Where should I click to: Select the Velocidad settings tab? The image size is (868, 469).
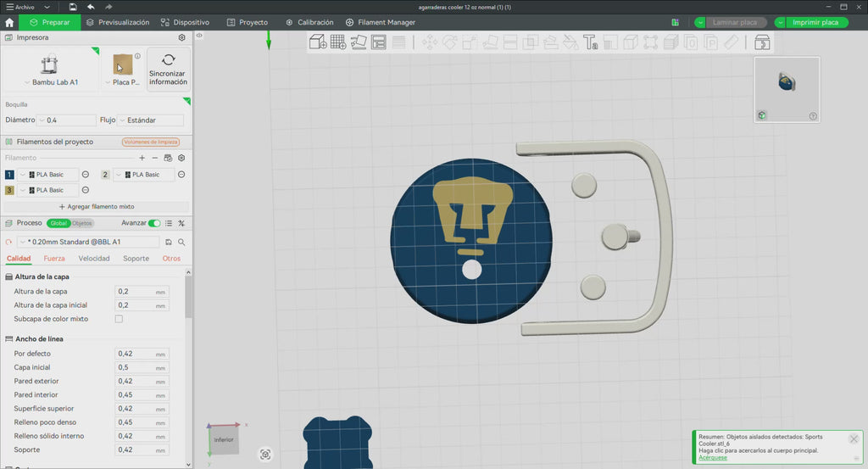[x=94, y=259]
